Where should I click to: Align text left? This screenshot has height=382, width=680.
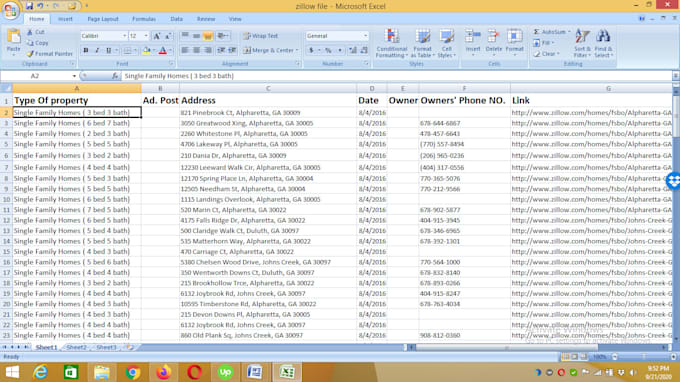click(x=185, y=50)
